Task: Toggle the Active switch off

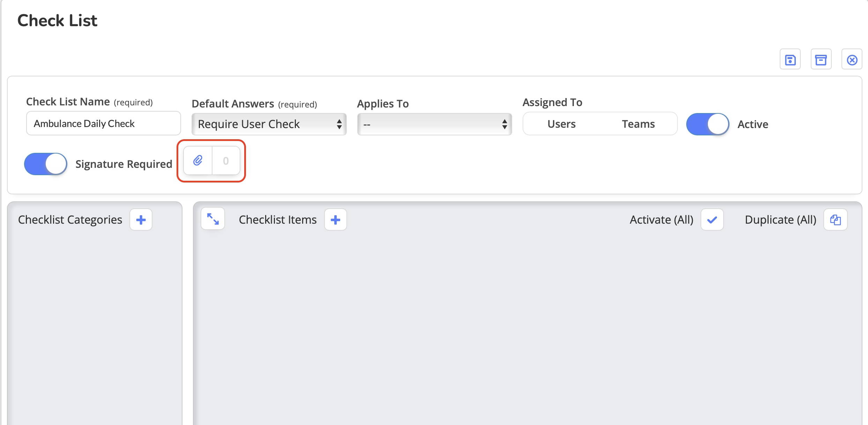Action: pyautogui.click(x=708, y=124)
